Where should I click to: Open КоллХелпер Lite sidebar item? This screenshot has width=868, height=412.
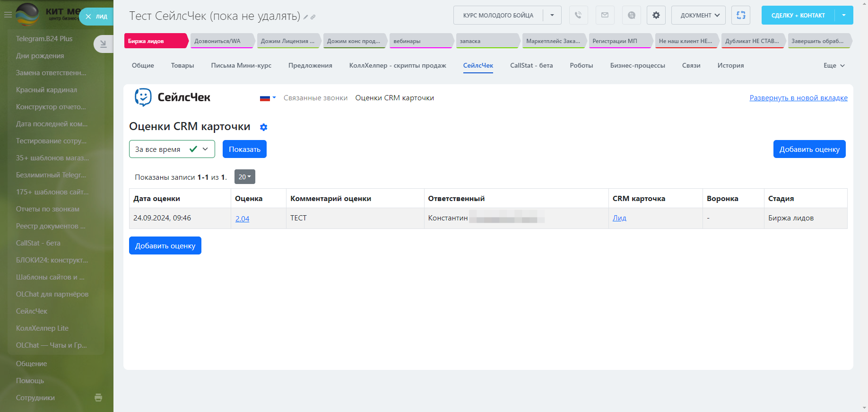(42, 328)
